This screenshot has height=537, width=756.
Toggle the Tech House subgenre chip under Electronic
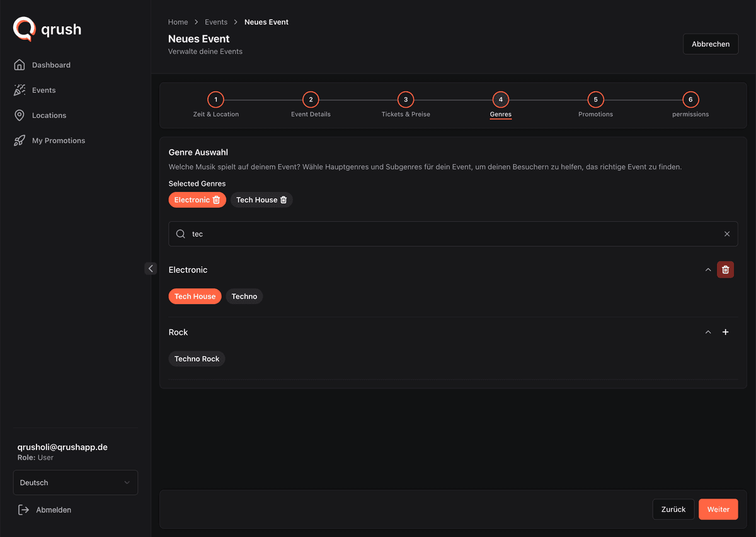click(195, 297)
